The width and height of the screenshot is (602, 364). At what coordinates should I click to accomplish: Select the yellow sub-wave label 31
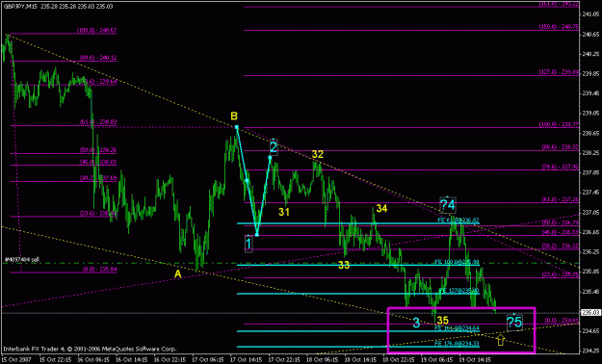click(284, 212)
